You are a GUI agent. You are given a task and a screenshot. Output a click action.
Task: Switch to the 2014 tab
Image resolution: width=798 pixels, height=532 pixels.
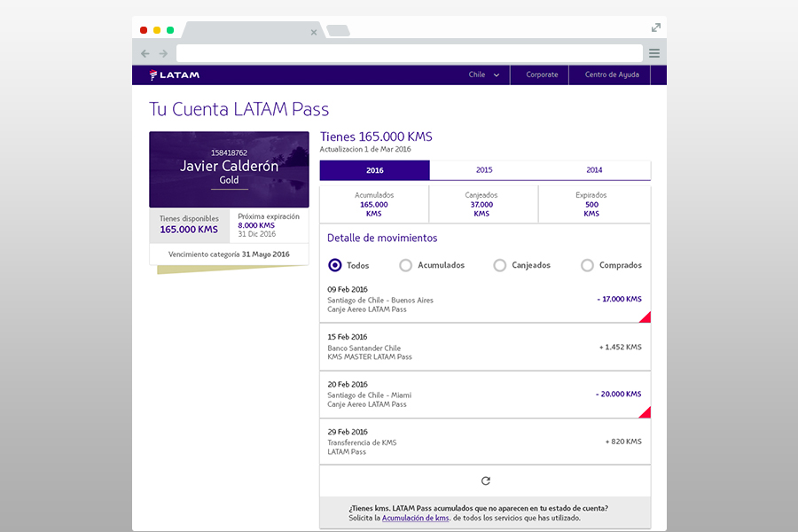click(594, 170)
